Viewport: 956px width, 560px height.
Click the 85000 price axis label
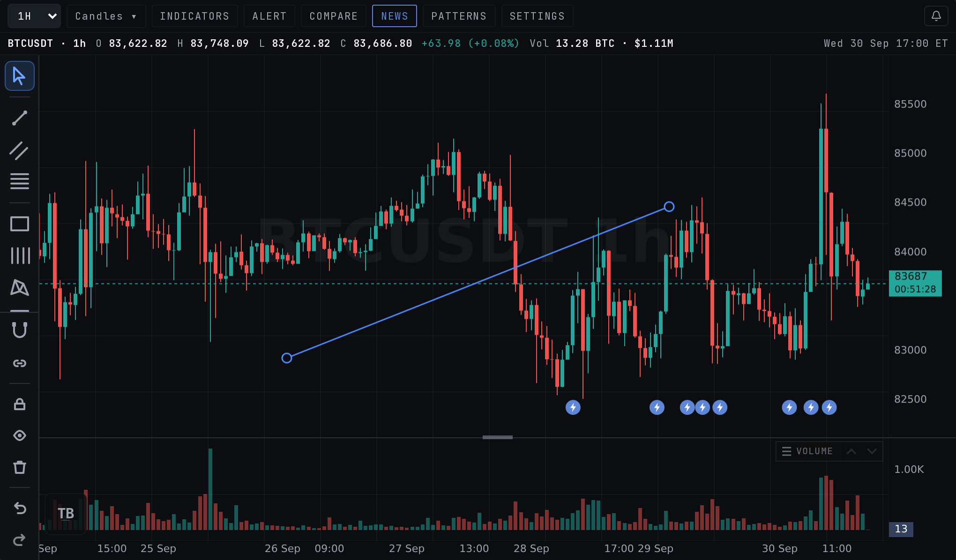(911, 153)
